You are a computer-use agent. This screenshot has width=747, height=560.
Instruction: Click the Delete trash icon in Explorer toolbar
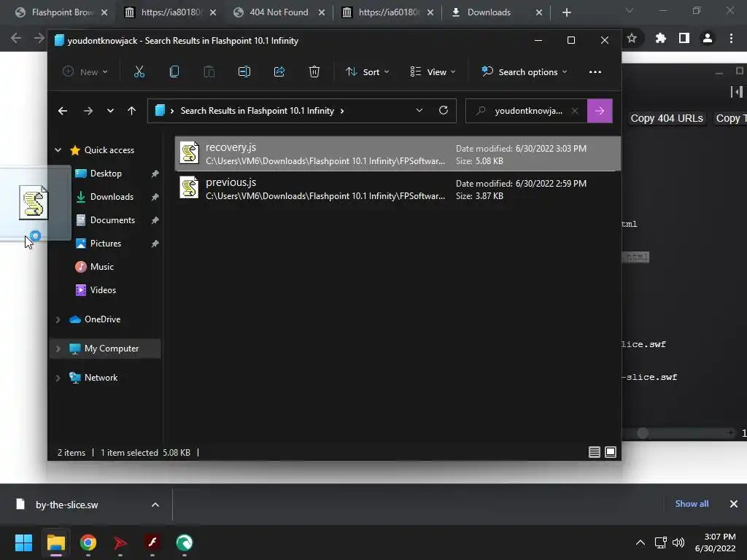314,72
